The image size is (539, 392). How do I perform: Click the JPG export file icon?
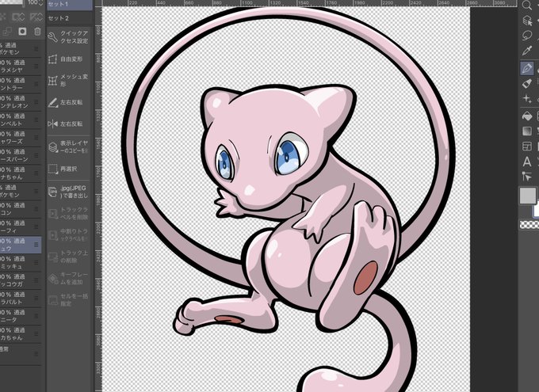53,192
